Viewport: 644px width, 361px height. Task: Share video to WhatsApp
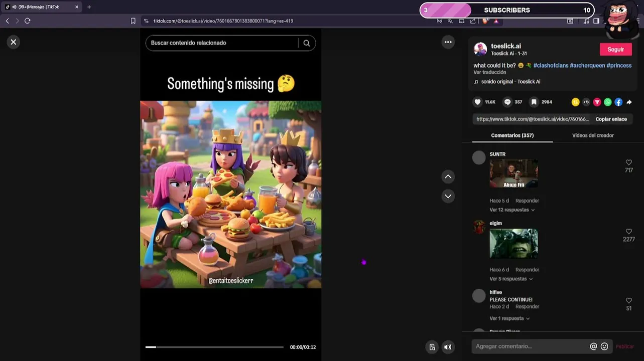point(608,102)
